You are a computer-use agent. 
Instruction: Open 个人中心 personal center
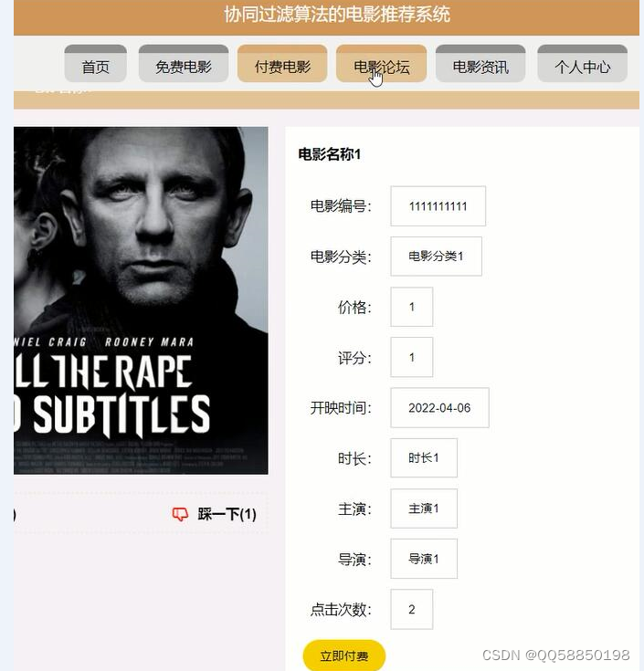(583, 63)
